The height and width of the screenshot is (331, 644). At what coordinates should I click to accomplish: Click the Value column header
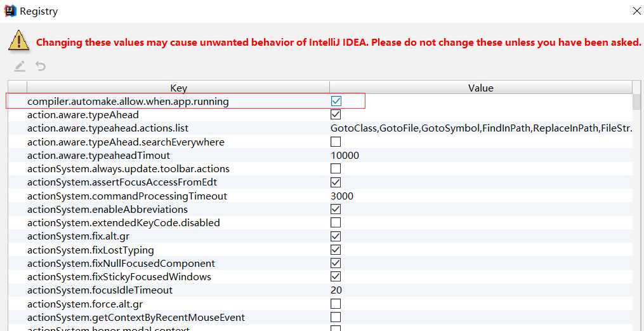pyautogui.click(x=480, y=88)
